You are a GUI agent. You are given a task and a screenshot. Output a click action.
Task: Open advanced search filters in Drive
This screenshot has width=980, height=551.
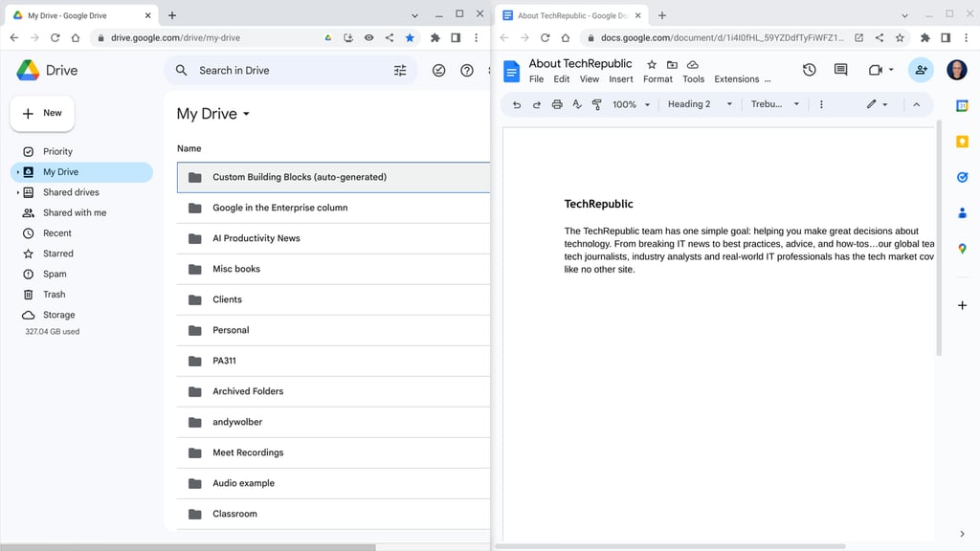[400, 70]
